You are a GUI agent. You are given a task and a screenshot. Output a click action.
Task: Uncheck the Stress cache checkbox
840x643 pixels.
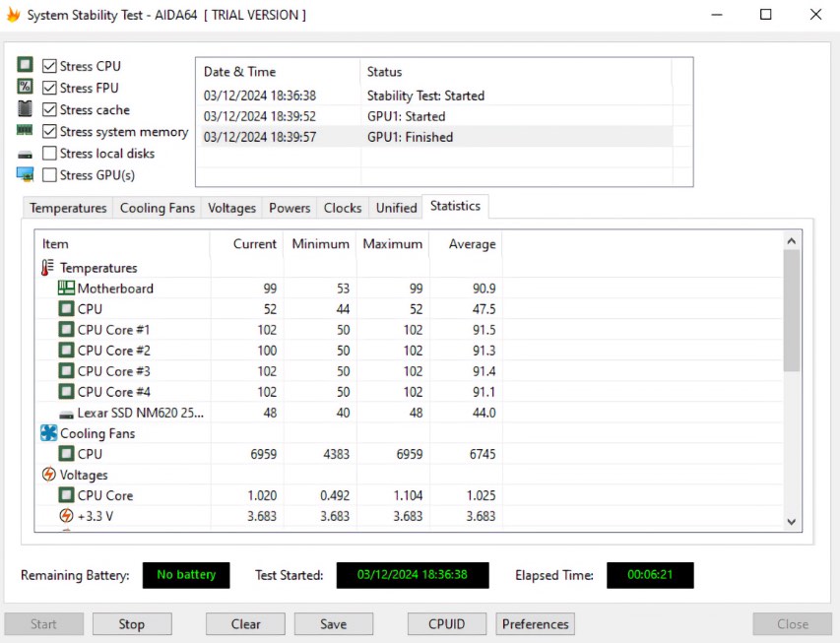49,109
